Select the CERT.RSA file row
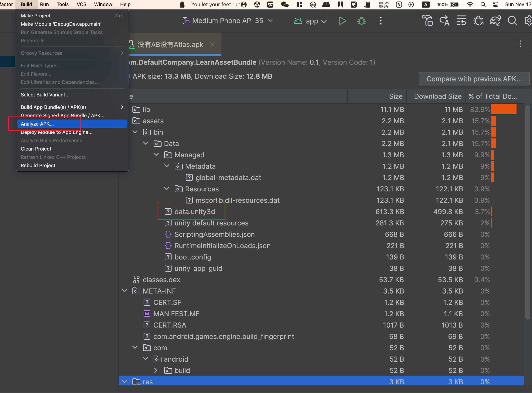The image size is (532, 393). (x=321, y=325)
